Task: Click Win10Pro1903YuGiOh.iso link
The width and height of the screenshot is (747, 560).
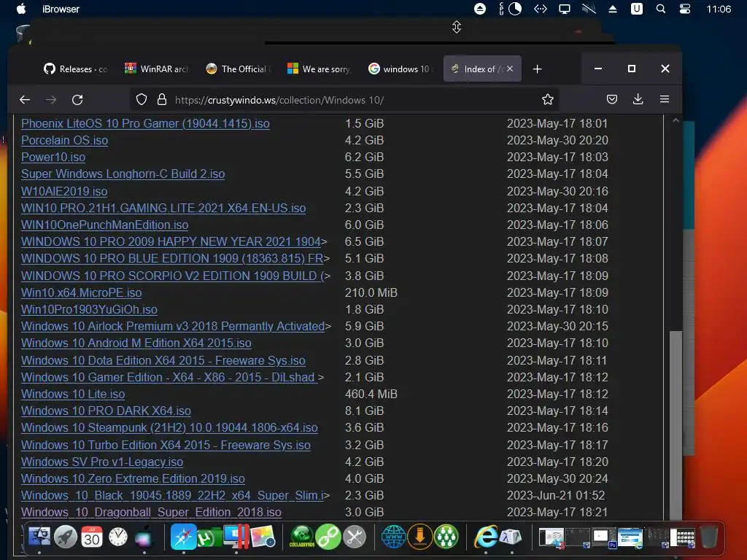Action: pyautogui.click(x=89, y=309)
